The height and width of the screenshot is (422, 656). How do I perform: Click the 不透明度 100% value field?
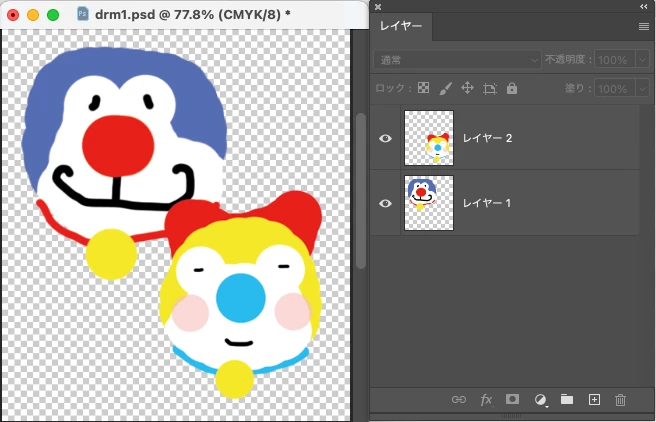pos(615,60)
